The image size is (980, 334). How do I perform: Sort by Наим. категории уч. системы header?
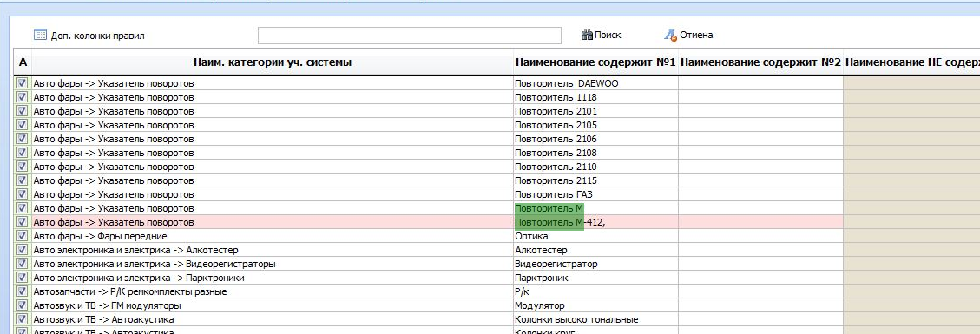coord(273,62)
